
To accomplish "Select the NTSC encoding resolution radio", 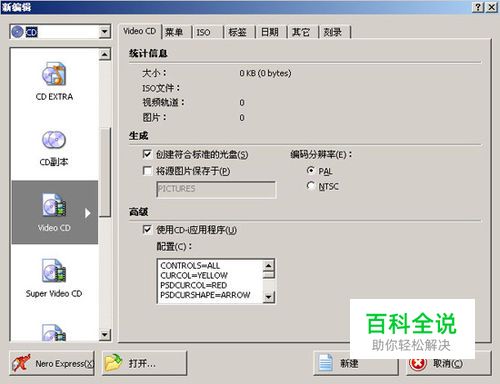I will 311,185.
